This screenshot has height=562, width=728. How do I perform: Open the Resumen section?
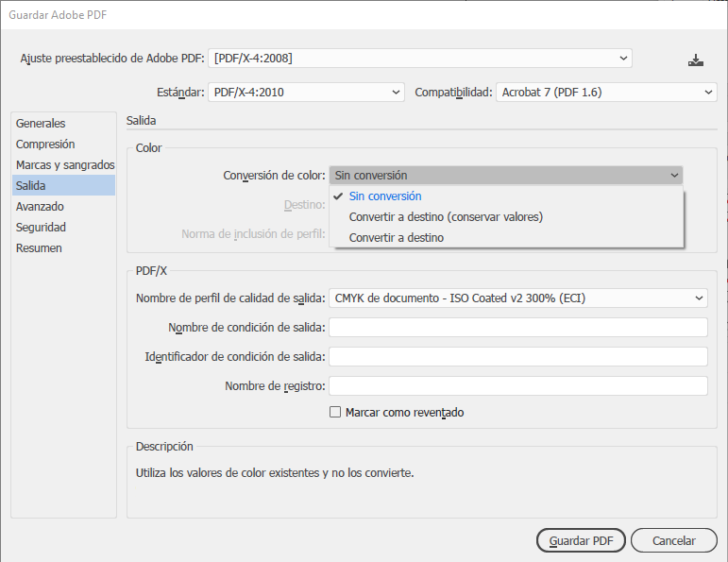pos(63,248)
